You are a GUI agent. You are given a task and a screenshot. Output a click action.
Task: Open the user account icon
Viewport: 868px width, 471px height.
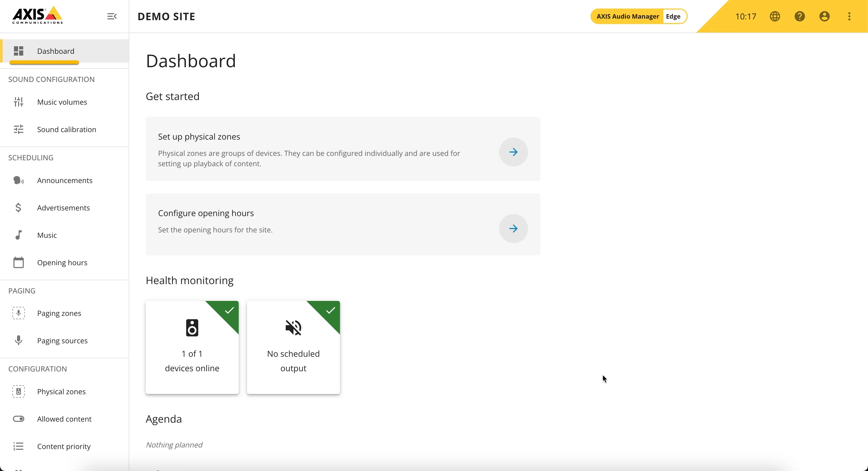click(x=825, y=16)
